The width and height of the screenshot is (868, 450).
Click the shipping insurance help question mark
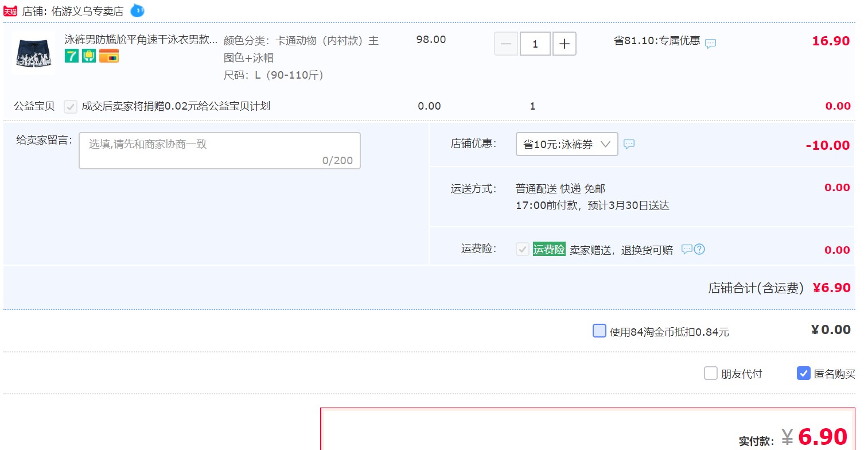(699, 249)
